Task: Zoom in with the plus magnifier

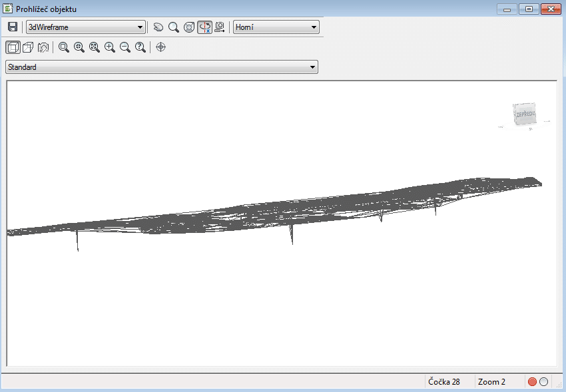Action: (110, 47)
